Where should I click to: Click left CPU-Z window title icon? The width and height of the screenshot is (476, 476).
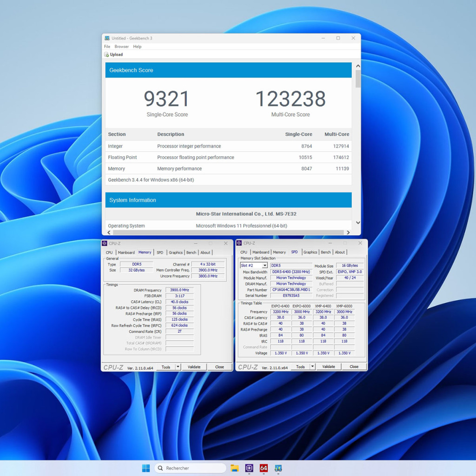(105, 244)
